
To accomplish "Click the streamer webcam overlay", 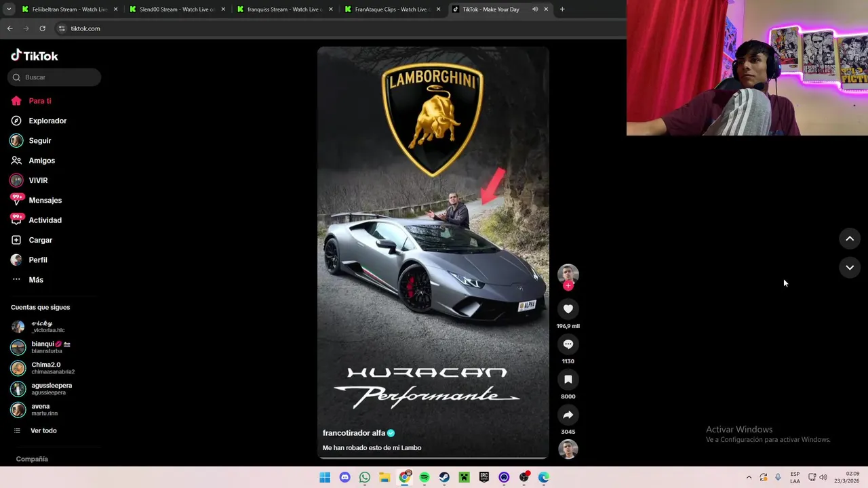I will coord(747,68).
